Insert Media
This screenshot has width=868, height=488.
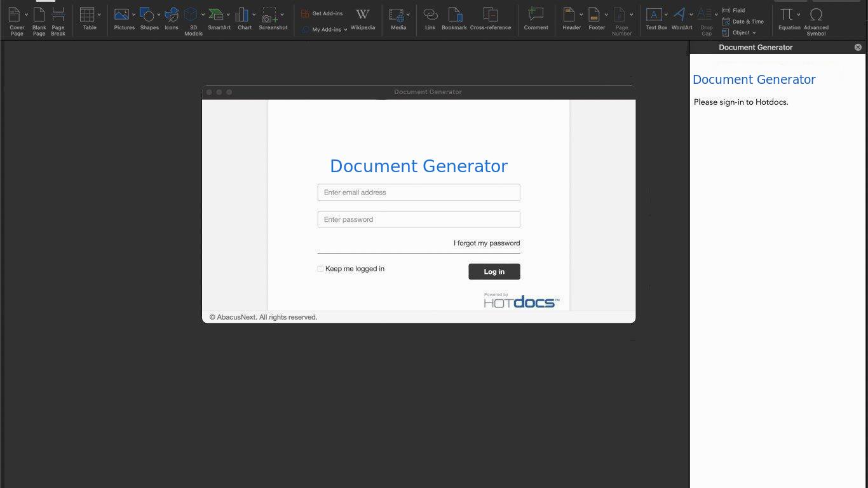coord(397,19)
